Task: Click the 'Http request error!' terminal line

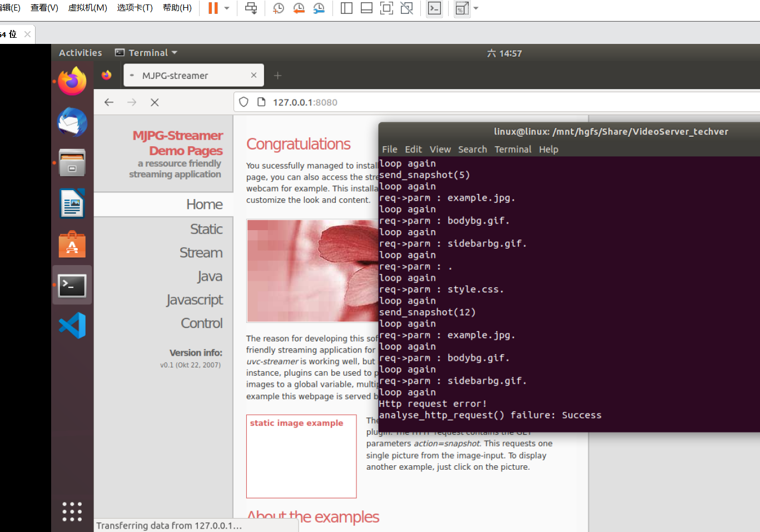Action: coord(433,404)
